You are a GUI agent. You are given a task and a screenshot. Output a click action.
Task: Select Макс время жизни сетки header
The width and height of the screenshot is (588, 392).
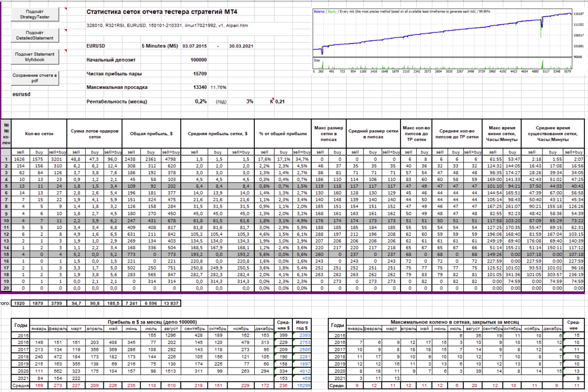502,134
